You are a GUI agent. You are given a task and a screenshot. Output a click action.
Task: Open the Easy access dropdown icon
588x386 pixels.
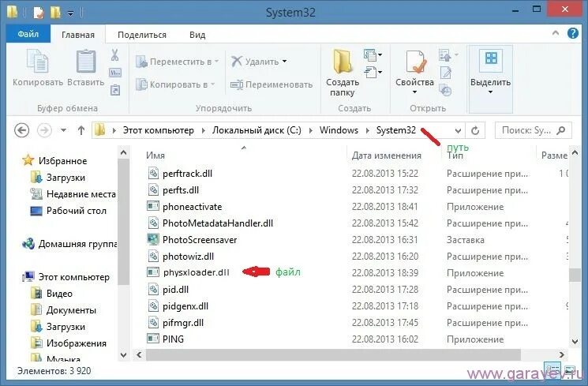pos(373,72)
